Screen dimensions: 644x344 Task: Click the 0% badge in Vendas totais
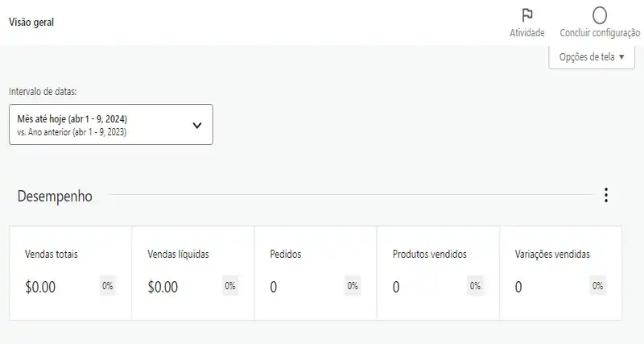[108, 285]
